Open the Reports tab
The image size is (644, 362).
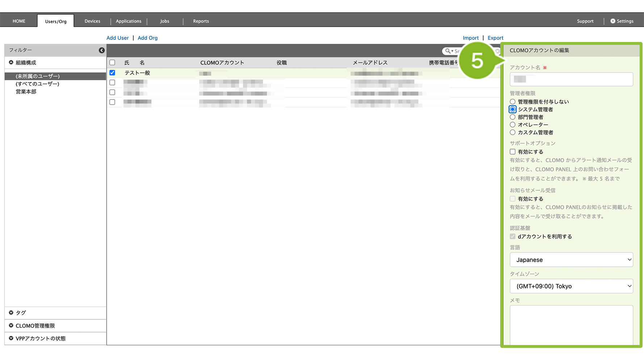(x=201, y=21)
